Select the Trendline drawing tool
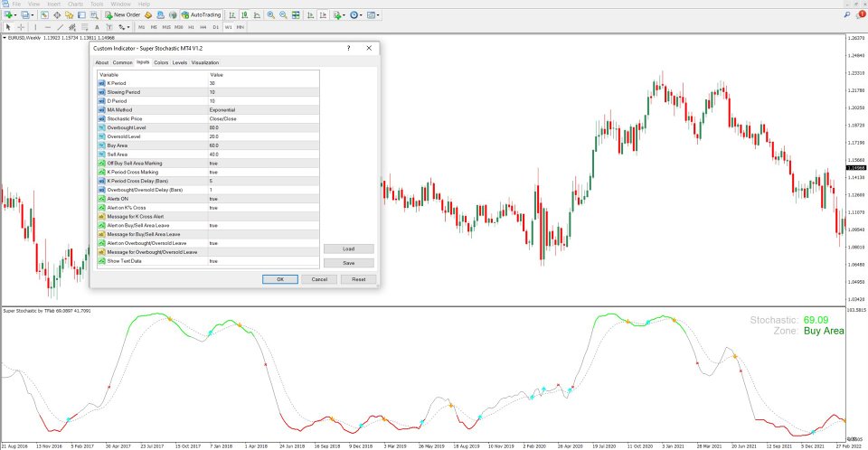Screen dimensions: 868x450 [x=60, y=27]
